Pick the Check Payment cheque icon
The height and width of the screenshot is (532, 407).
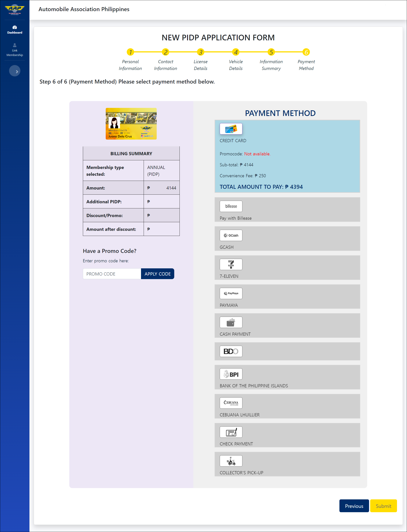(x=231, y=432)
